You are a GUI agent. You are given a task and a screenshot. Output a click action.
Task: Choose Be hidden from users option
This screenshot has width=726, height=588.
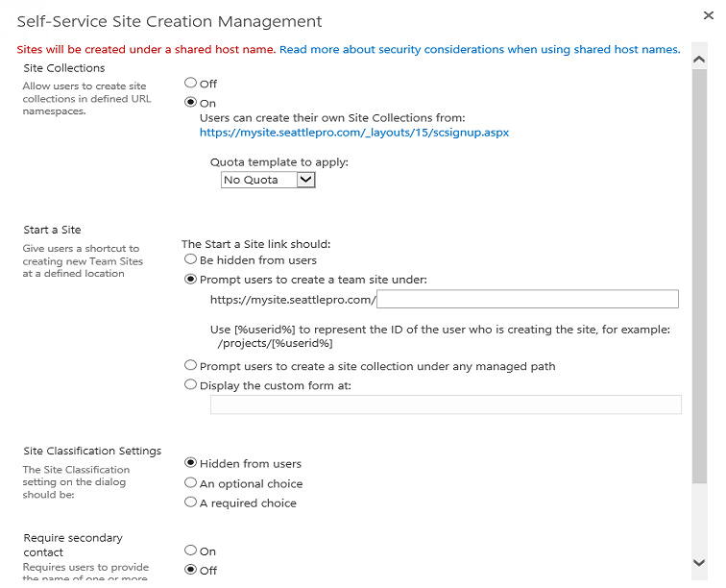click(190, 259)
